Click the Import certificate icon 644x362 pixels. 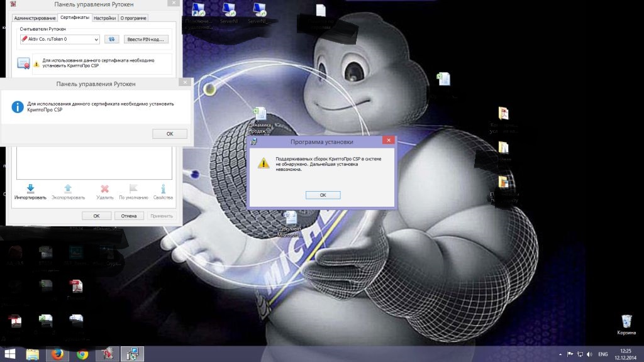click(30, 190)
